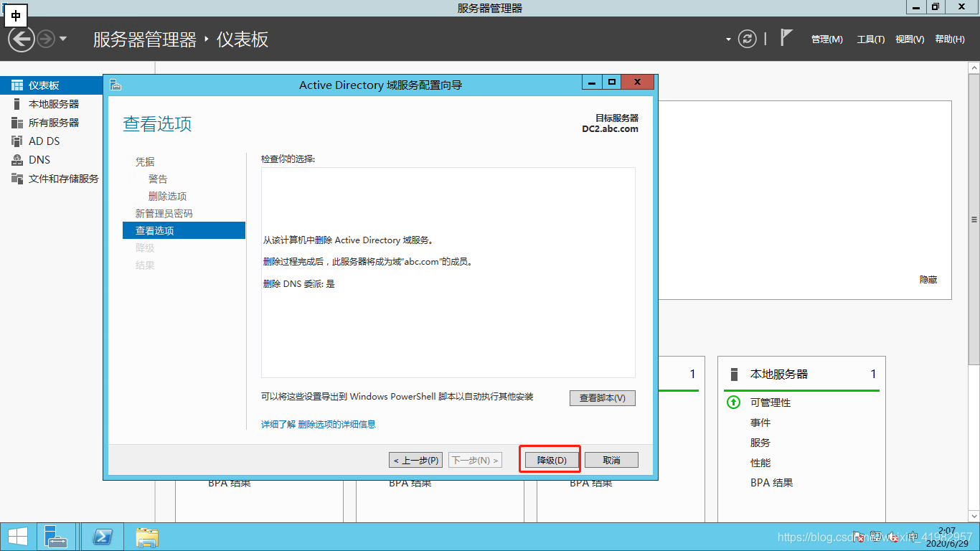Click the wizard title bar icon

[116, 85]
